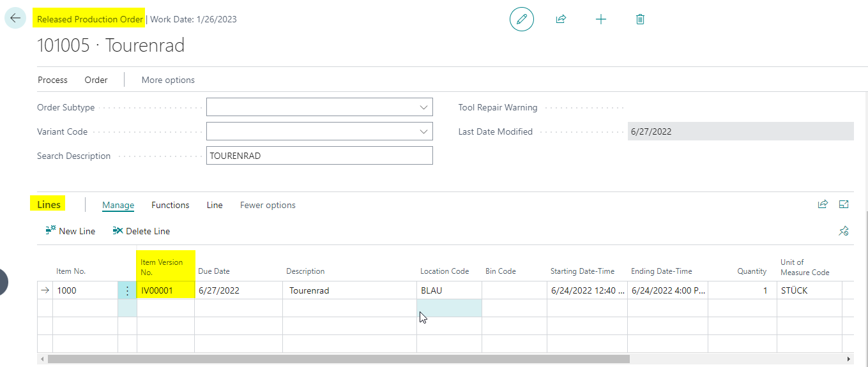Show More options in action bar

coord(168,80)
